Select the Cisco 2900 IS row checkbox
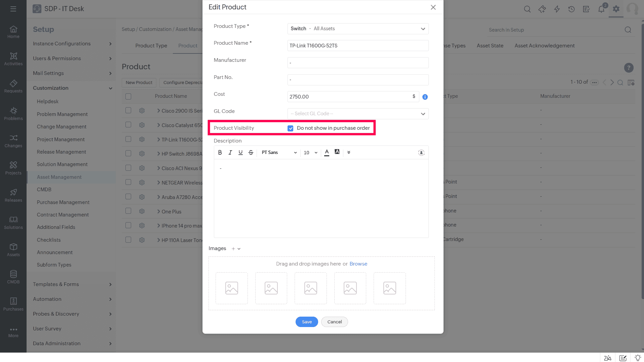The image size is (644, 362). pos(128,110)
